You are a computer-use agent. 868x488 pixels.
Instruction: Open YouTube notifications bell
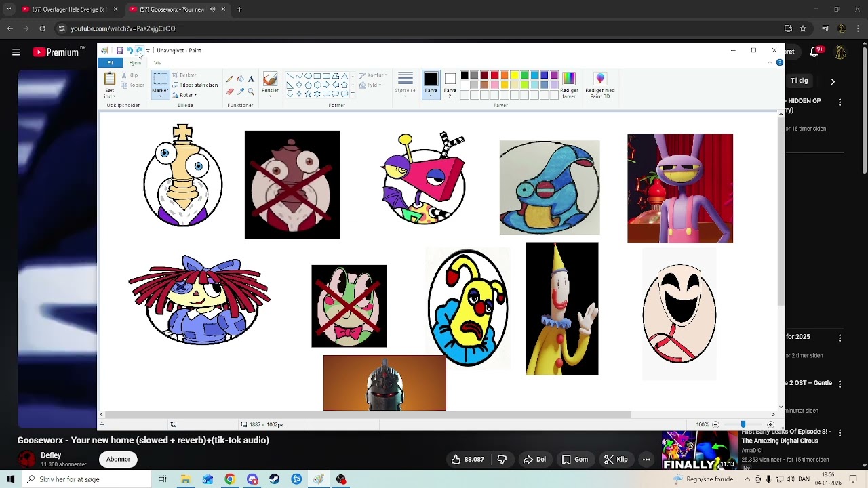click(x=815, y=52)
